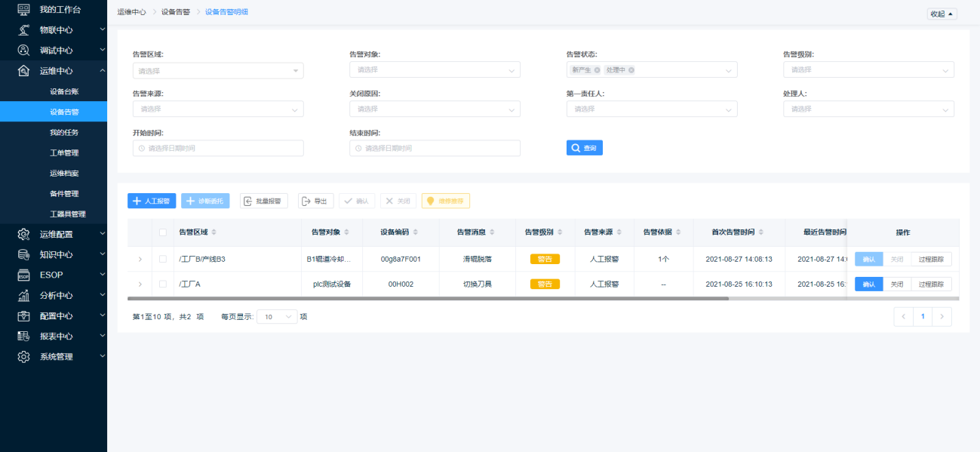This screenshot has width=980, height=452.
Task: Expand the /工厂B/产线B3 row details
Action: click(140, 259)
